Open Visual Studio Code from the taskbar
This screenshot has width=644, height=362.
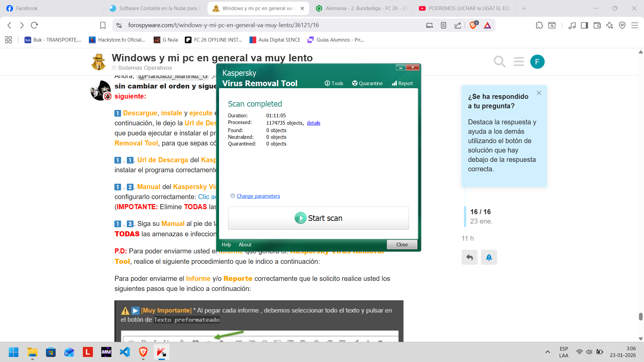pyautogui.click(x=125, y=352)
